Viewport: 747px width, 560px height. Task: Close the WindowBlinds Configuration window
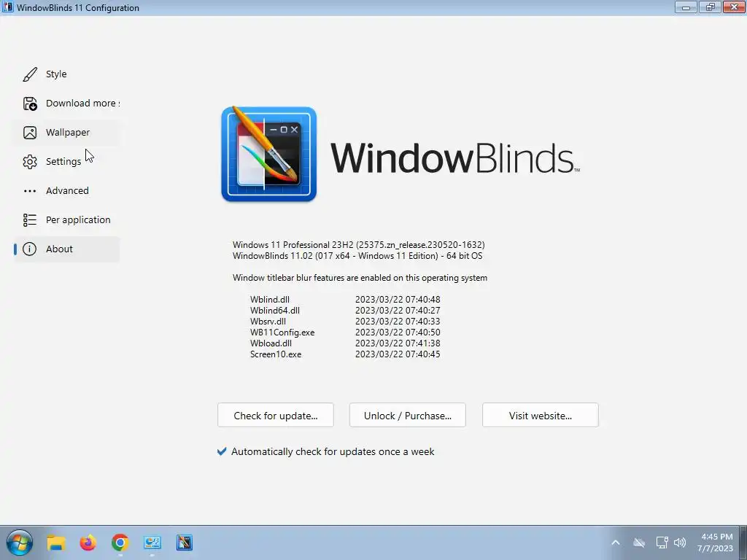pyautogui.click(x=734, y=7)
